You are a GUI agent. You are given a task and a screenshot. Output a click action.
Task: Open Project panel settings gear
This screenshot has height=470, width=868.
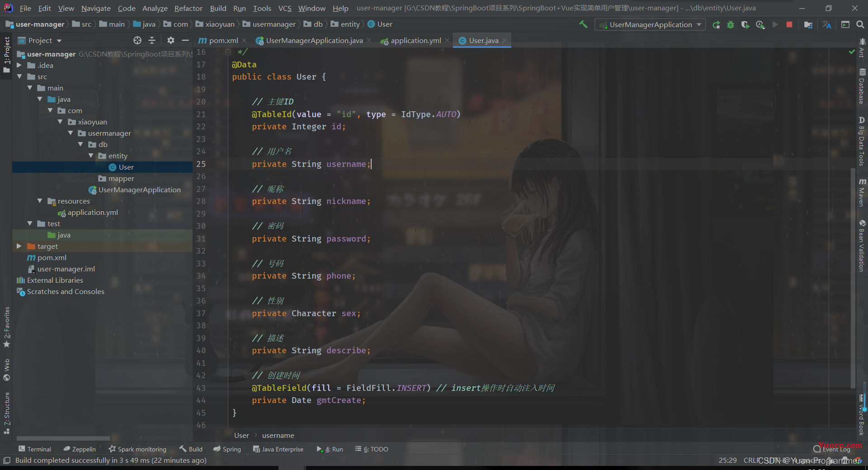(x=170, y=40)
